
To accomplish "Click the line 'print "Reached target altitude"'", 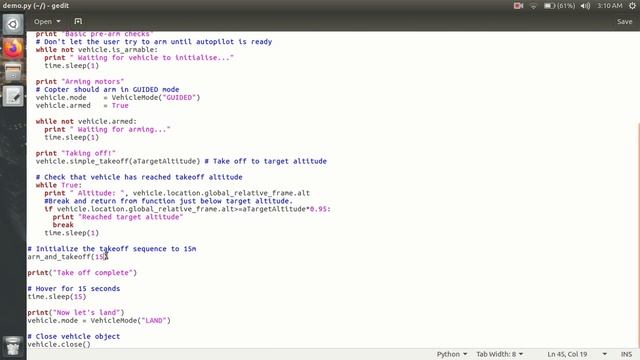I will point(118,217).
